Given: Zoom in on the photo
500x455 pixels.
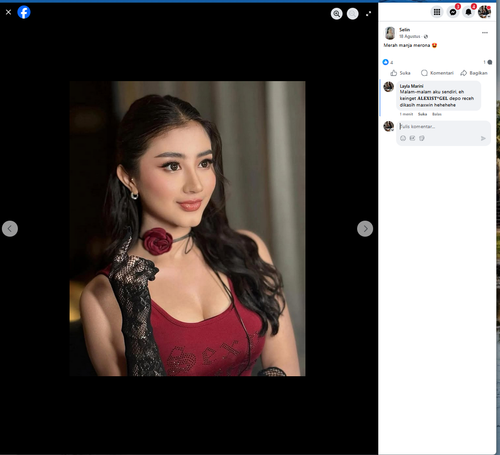Looking at the screenshot, I should [x=337, y=14].
